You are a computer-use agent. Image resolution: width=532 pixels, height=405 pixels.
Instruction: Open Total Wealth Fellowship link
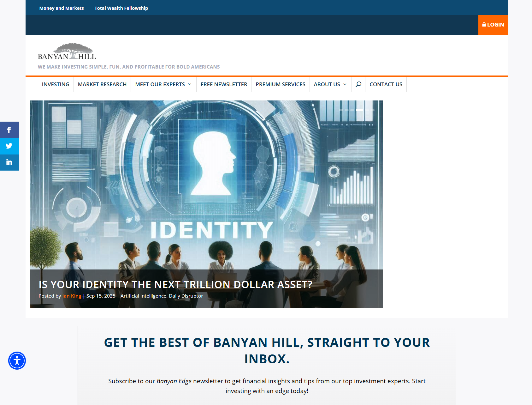pos(121,8)
